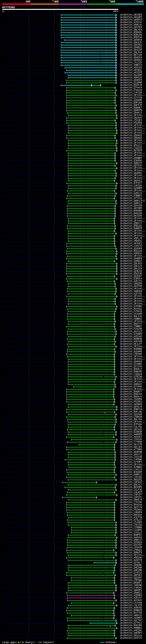This screenshot has height=644, width=146.
Task: Click the purple alignment bar for UniRef100_A2EMD3
Action: 91,595
